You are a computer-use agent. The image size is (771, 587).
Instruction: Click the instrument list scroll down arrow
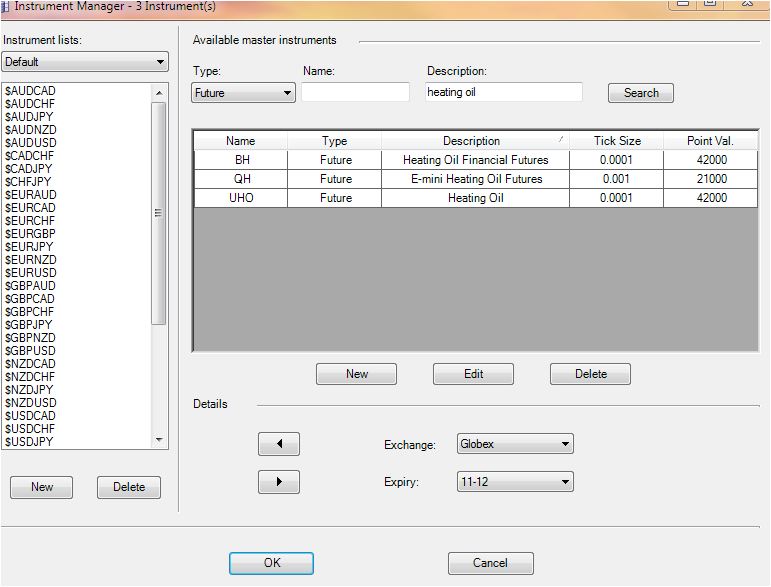click(159, 440)
